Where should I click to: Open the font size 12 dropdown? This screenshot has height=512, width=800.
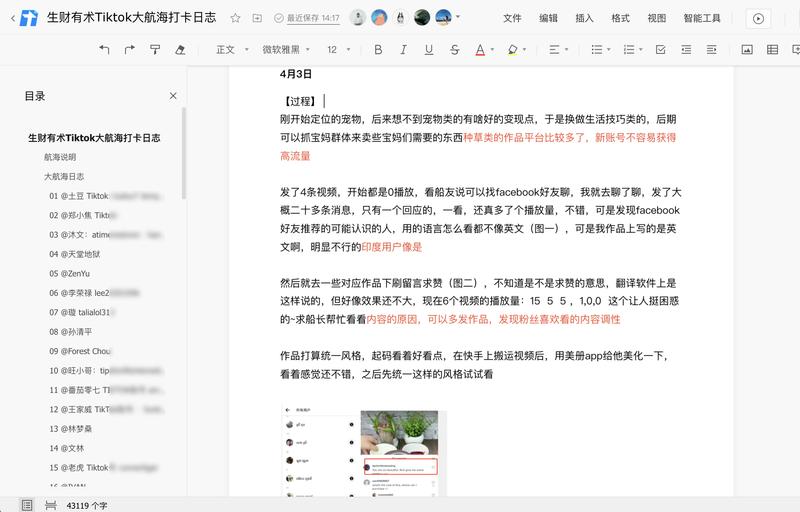pyautogui.click(x=338, y=49)
